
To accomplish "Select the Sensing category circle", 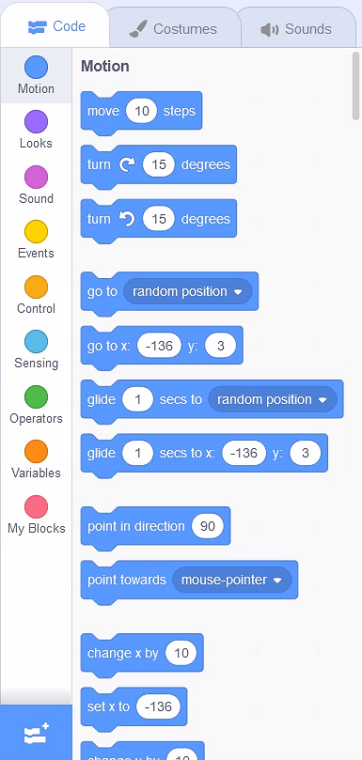I will [36, 342].
